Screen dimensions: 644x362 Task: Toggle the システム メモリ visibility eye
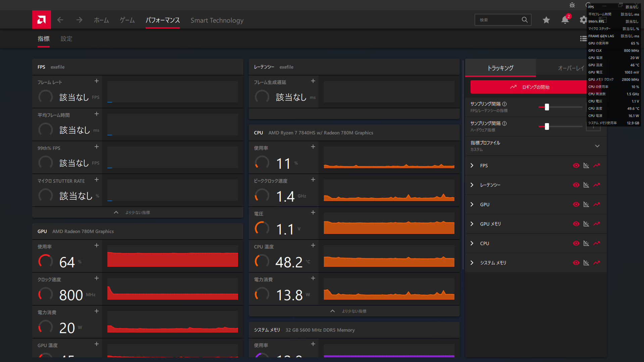click(576, 263)
